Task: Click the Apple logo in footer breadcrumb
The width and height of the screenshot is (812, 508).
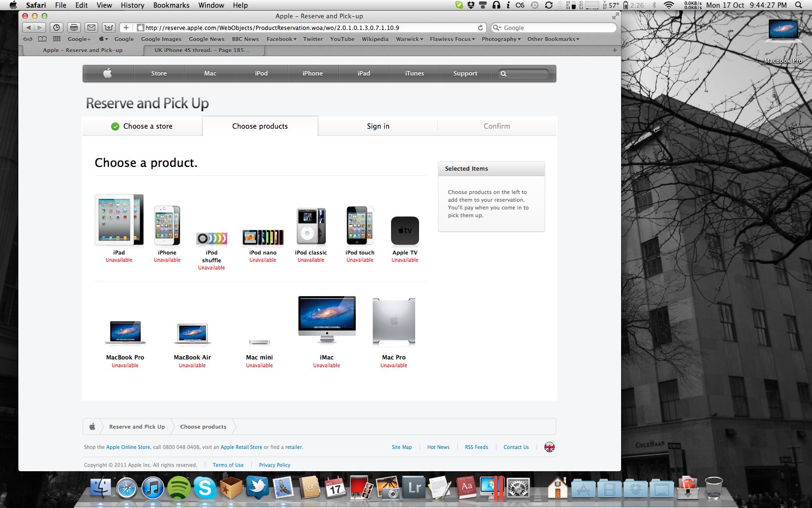Action: [x=92, y=427]
